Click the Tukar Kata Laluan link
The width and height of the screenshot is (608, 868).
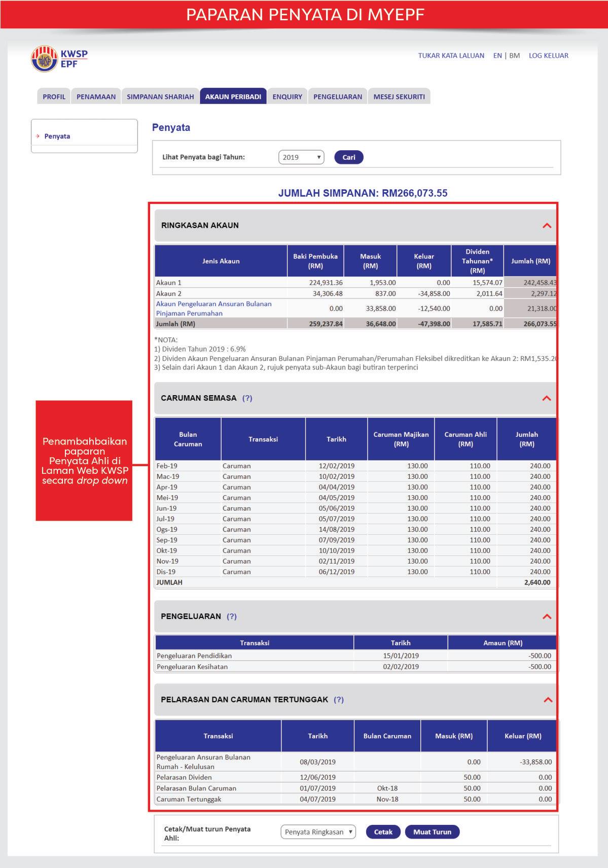click(x=451, y=56)
